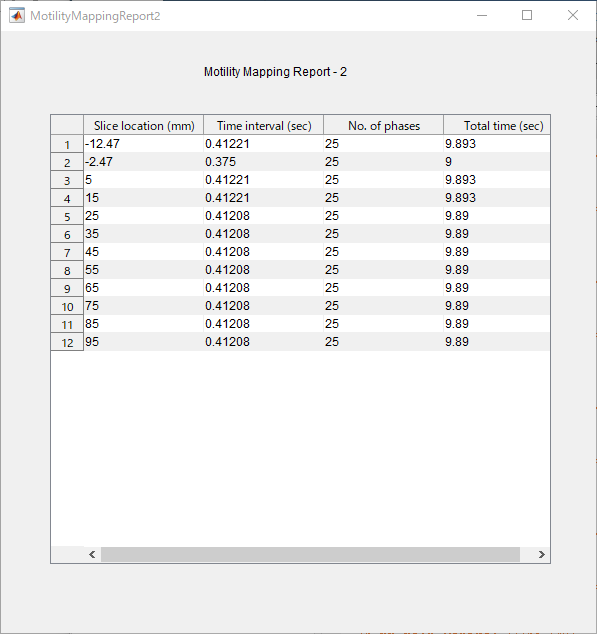
Task: Select slice location cell -2.47
Action: pos(144,162)
